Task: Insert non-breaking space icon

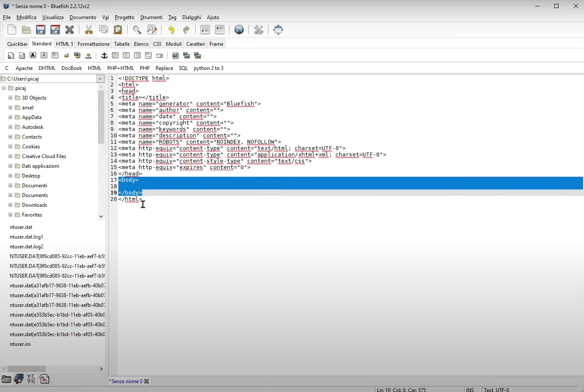Action: coord(88,56)
